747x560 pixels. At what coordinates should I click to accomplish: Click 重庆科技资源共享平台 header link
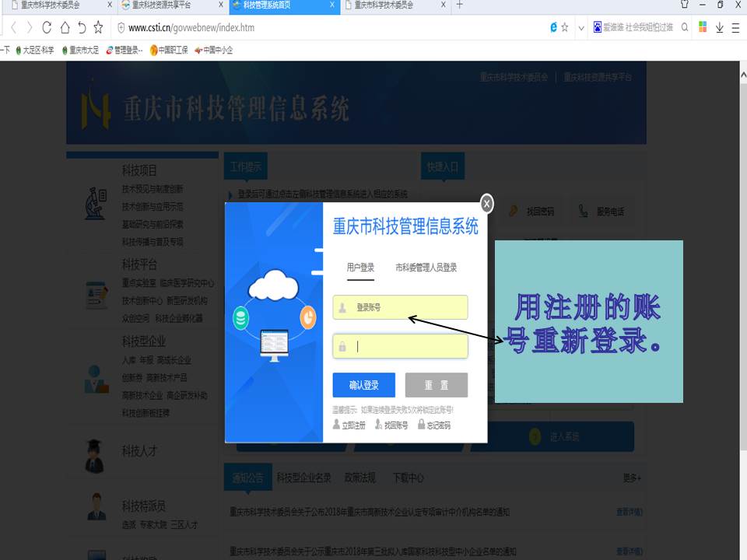point(598,77)
